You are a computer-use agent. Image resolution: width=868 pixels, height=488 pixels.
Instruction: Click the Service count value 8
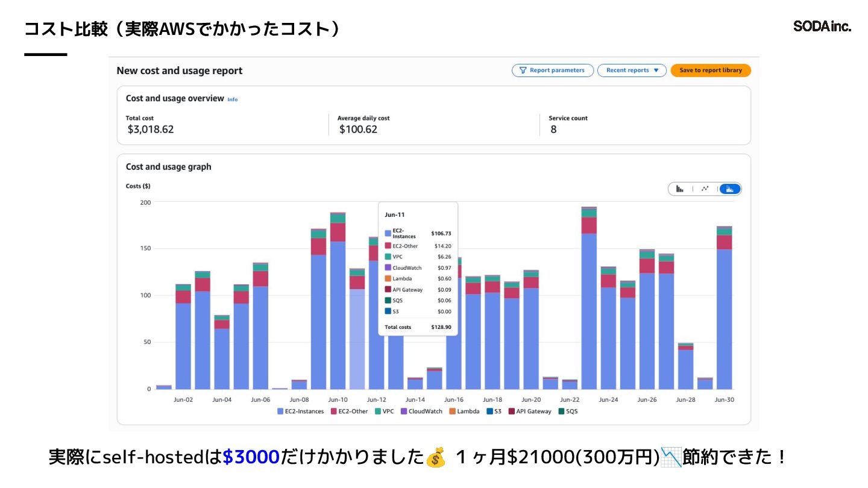[x=553, y=129]
